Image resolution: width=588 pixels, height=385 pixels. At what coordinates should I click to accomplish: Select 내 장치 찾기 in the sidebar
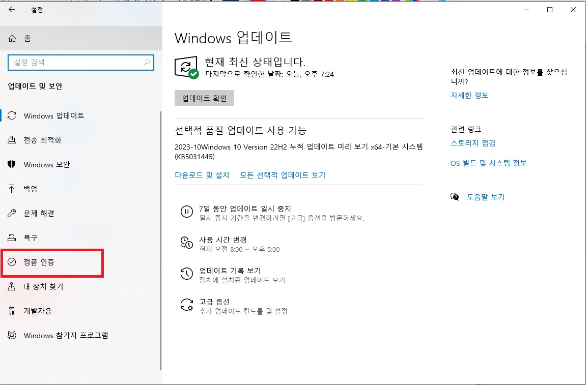[x=80, y=286]
